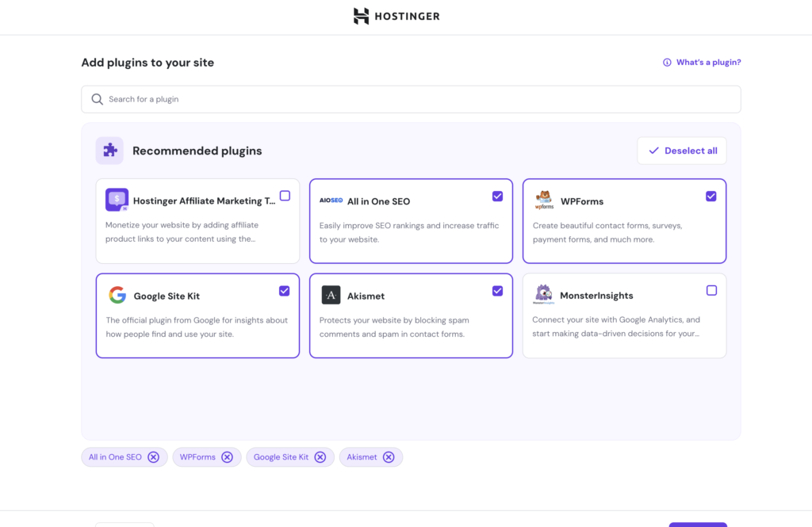The height and width of the screenshot is (527, 812).
Task: Click the Hostinger logo in header
Action: click(x=396, y=17)
